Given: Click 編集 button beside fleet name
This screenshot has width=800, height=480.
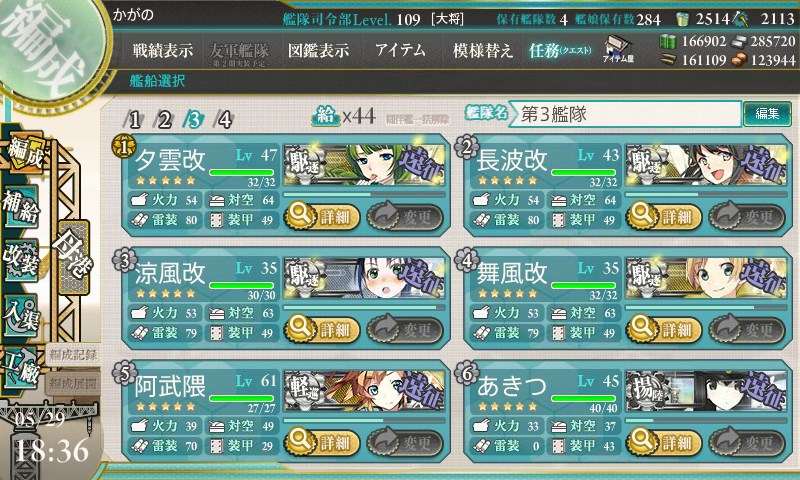Looking at the screenshot, I should (x=767, y=113).
